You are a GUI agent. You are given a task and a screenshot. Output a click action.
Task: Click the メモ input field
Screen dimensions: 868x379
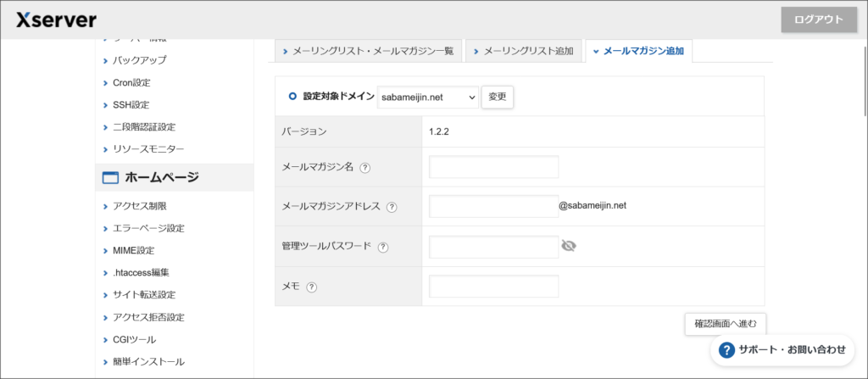[x=494, y=287]
